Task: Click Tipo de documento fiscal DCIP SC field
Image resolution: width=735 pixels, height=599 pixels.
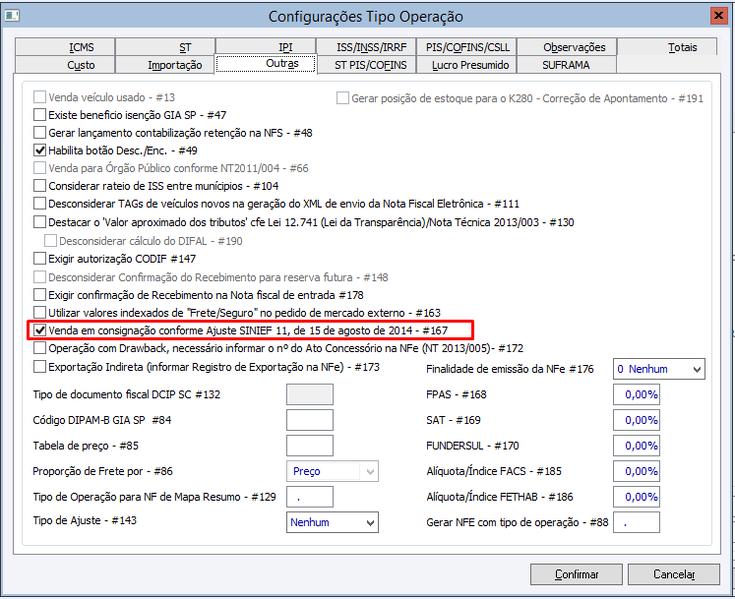Action: (x=310, y=395)
